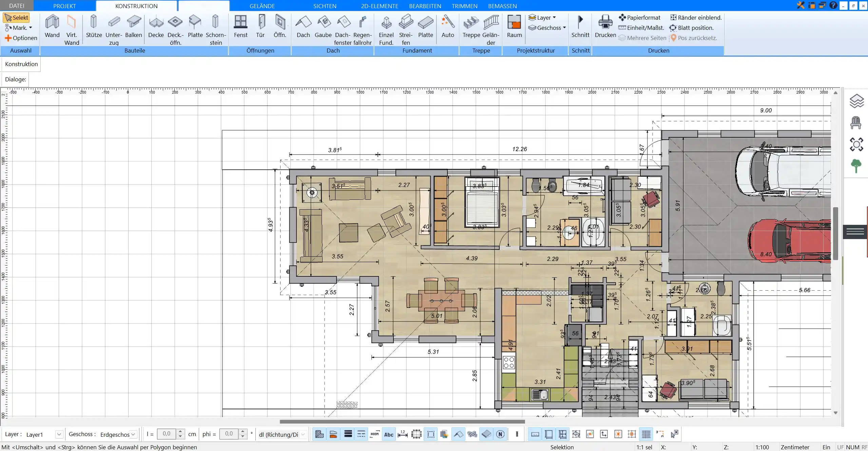Select the Wand tool

(x=52, y=26)
